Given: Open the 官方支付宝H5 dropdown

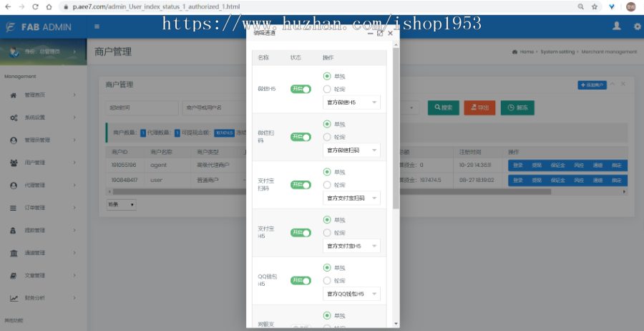Looking at the screenshot, I should click(x=351, y=246).
